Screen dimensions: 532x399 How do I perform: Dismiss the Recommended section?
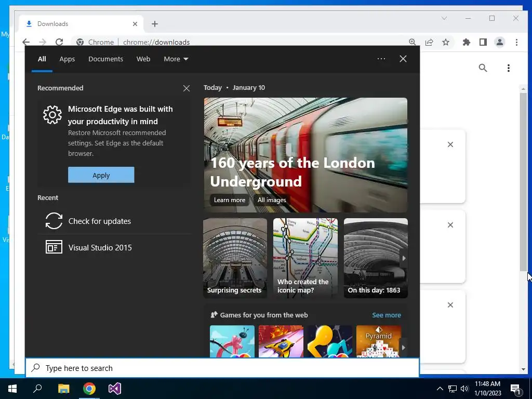(187, 88)
